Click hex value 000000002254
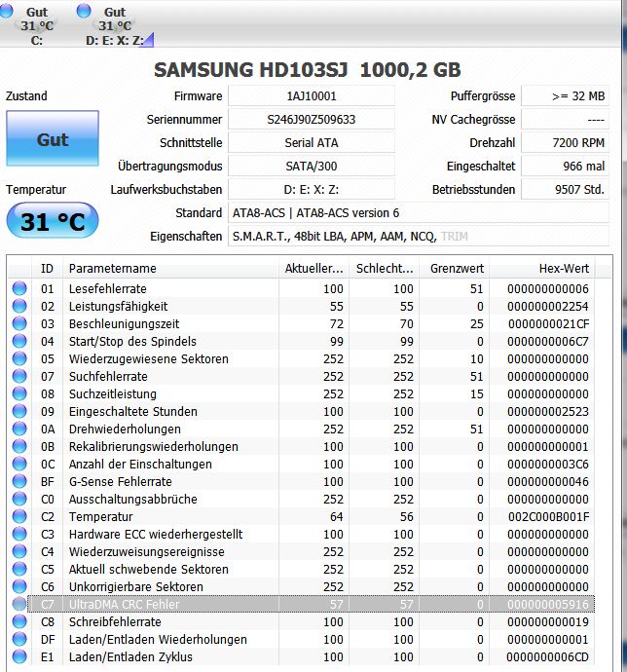This screenshot has width=627, height=672. (x=548, y=307)
